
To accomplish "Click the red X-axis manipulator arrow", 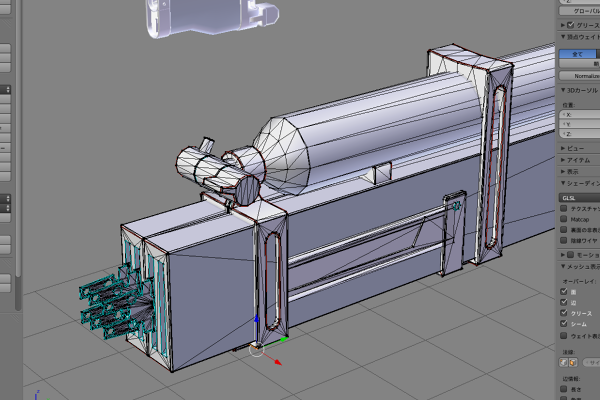I will click(277, 362).
